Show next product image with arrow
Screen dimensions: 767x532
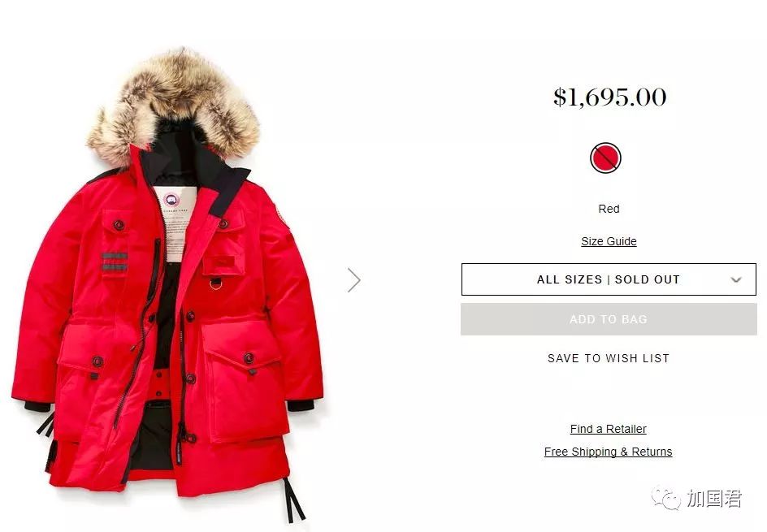[x=353, y=280]
